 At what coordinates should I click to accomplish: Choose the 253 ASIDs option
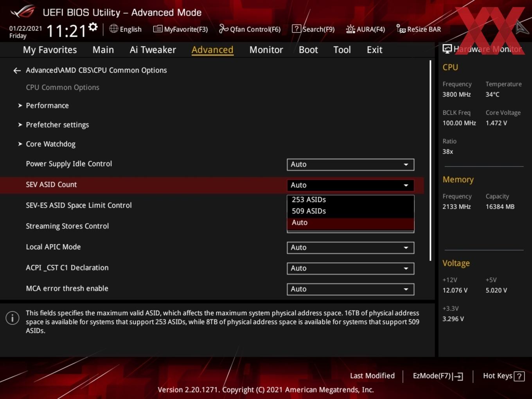[350, 199]
